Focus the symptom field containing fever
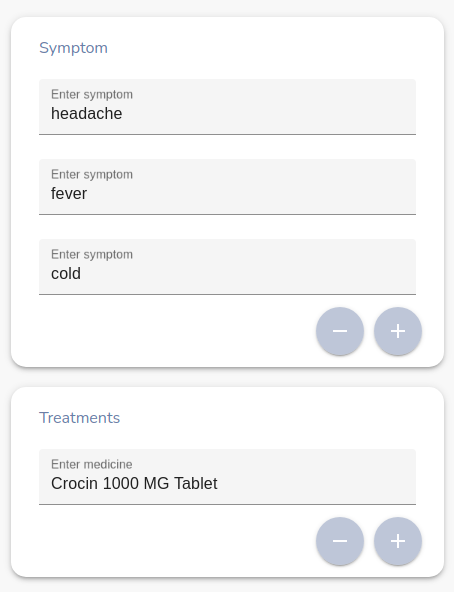Viewport: 454px width, 592px height. click(227, 187)
